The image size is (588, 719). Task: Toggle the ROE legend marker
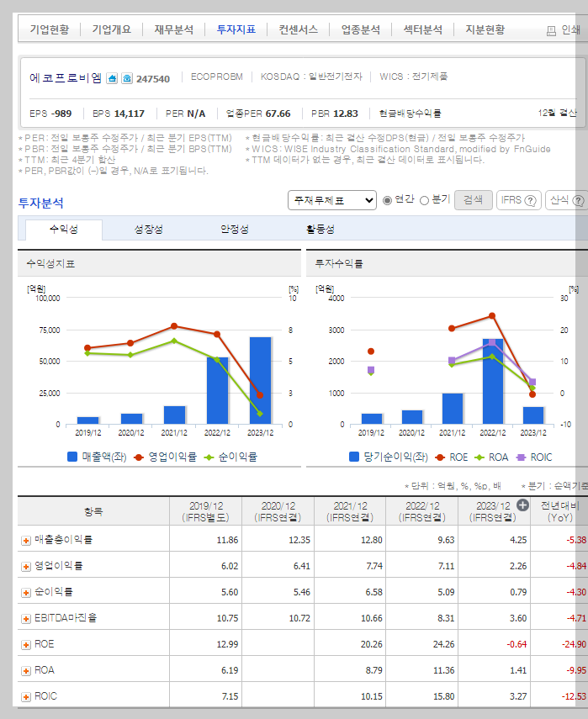tap(440, 457)
